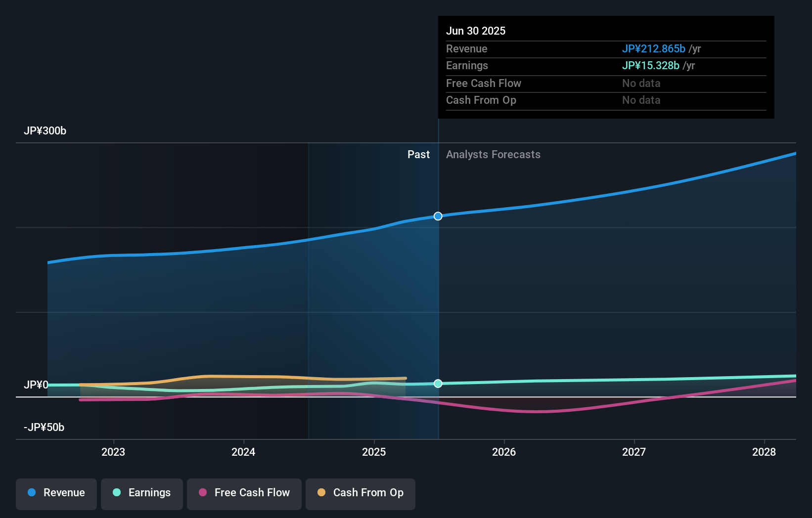Click the Analysts Forecasts section label
This screenshot has width=812, height=518.
[x=493, y=154]
